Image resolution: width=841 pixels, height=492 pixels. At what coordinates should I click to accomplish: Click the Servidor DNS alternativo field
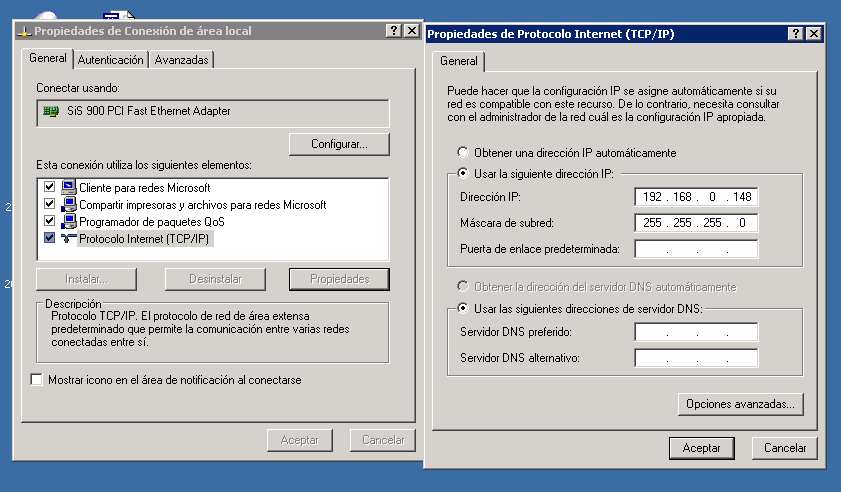click(696, 358)
